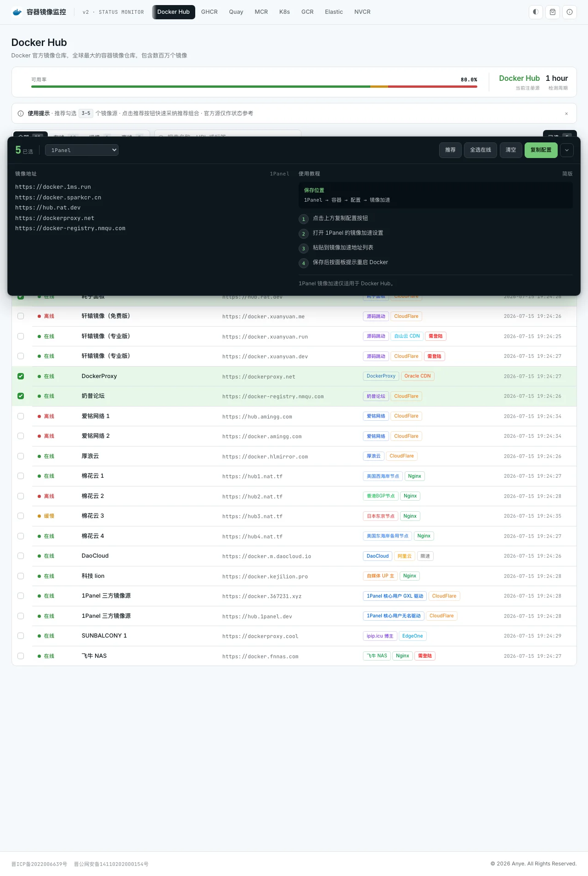
Task: Click the 清空 button
Action: tap(511, 150)
